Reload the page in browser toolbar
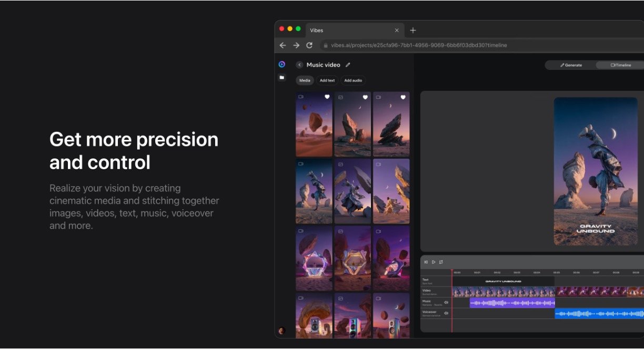This screenshot has height=349, width=644. click(x=309, y=45)
